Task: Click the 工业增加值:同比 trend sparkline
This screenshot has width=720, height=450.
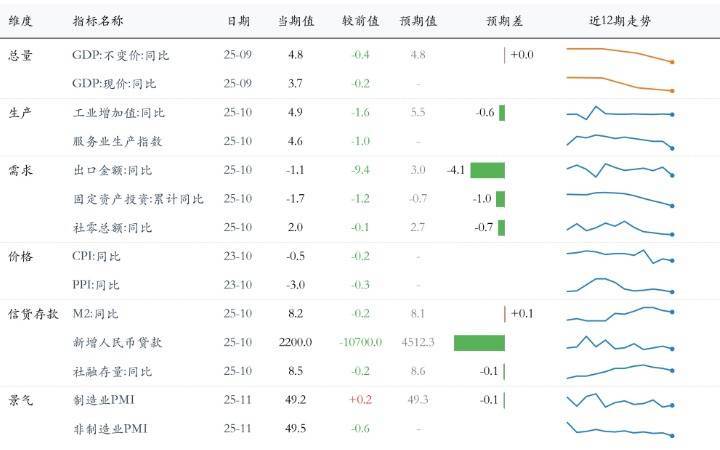Action: point(619,113)
